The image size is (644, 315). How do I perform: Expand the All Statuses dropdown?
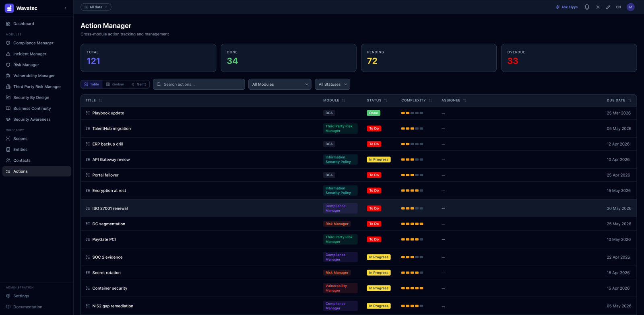coord(332,84)
